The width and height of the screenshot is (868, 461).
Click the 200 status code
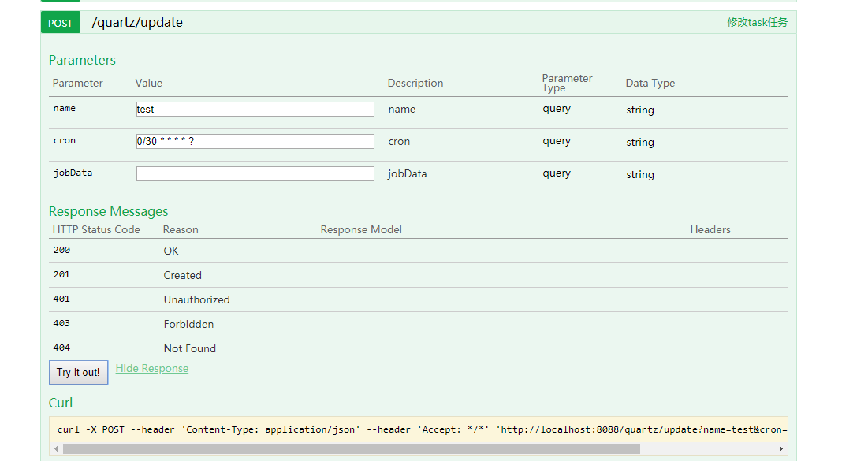(x=61, y=250)
